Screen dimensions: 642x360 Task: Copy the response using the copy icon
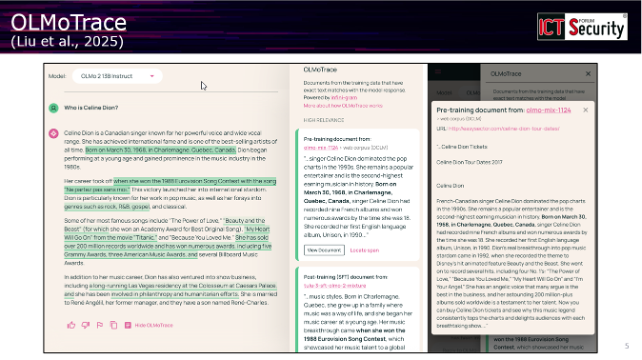[113, 325]
